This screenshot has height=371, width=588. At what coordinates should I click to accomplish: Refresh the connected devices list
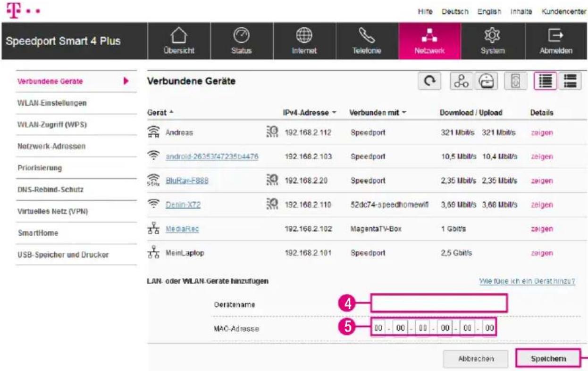click(x=430, y=81)
